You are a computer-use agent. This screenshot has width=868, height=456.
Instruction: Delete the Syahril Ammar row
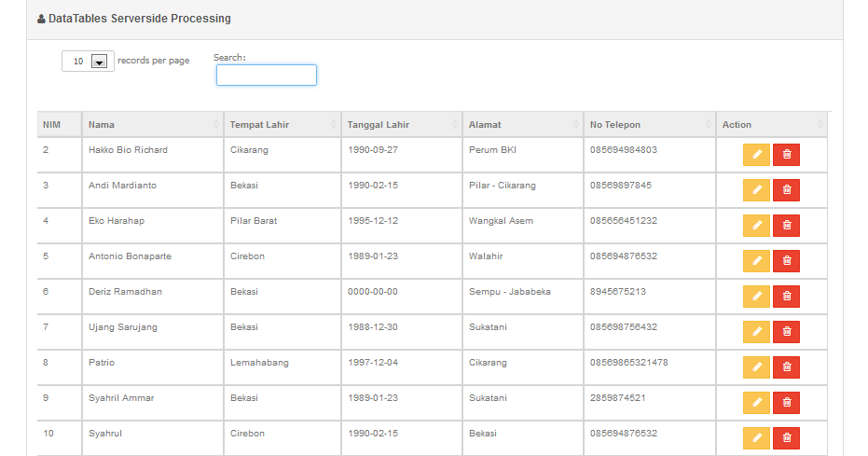(x=786, y=402)
